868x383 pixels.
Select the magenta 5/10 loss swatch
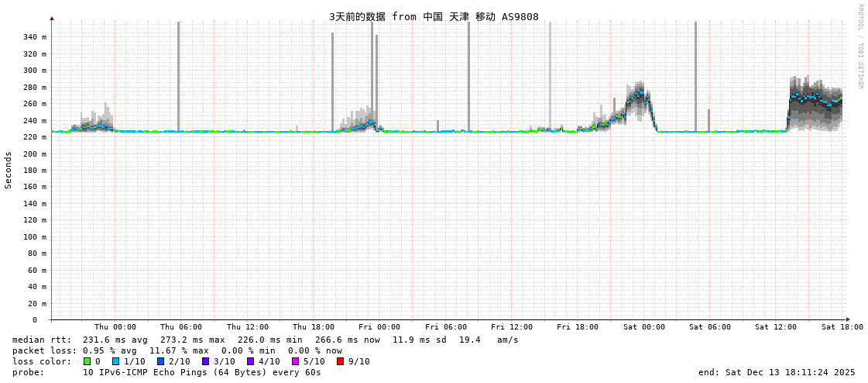[x=295, y=361]
